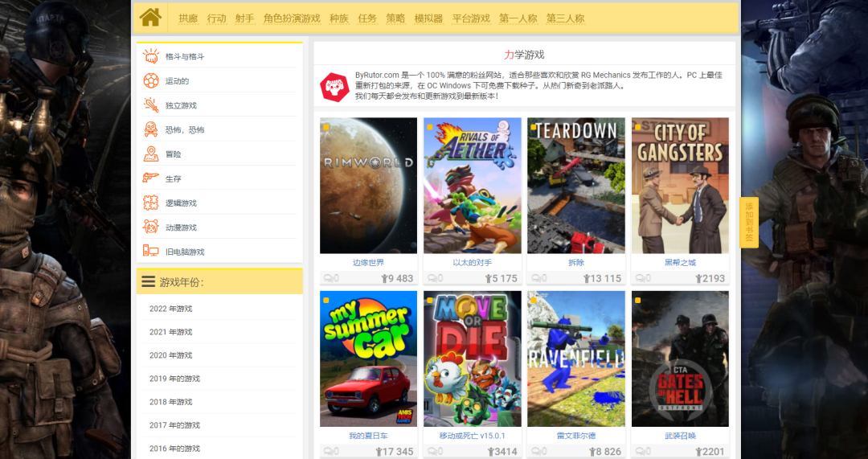
Task: Open the 拆除 title link
Action: (576, 262)
